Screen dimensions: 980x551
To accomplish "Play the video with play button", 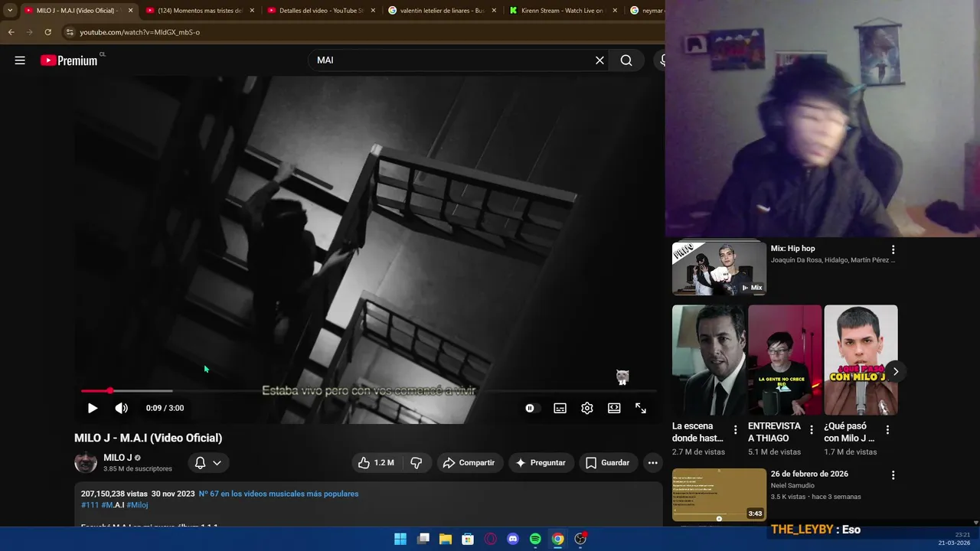I will pyautogui.click(x=92, y=408).
